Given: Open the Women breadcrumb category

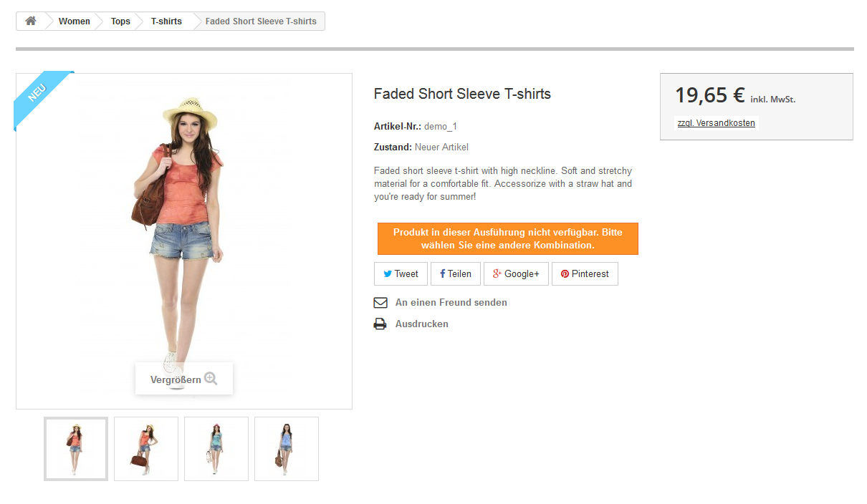Looking at the screenshot, I should click(75, 21).
